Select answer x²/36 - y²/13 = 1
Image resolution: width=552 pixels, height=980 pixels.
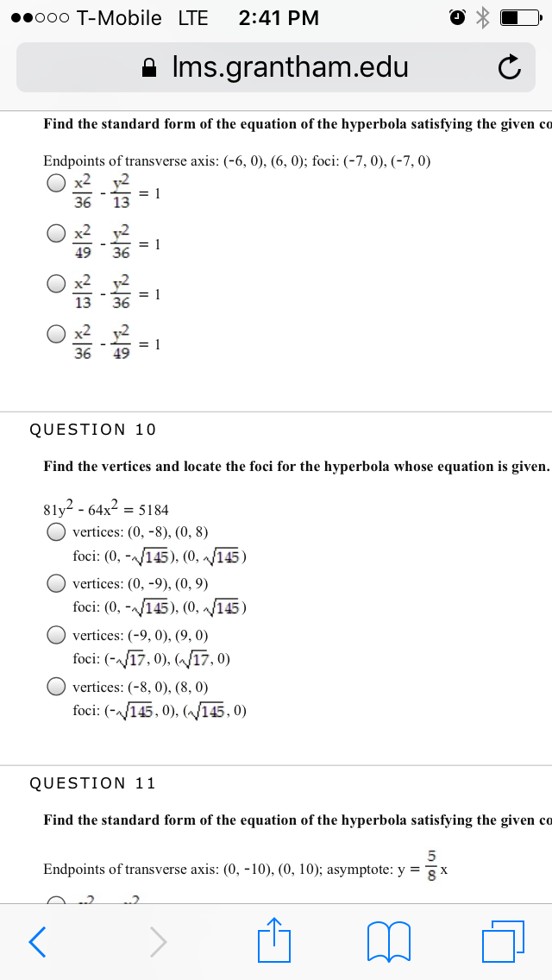(x=56, y=183)
